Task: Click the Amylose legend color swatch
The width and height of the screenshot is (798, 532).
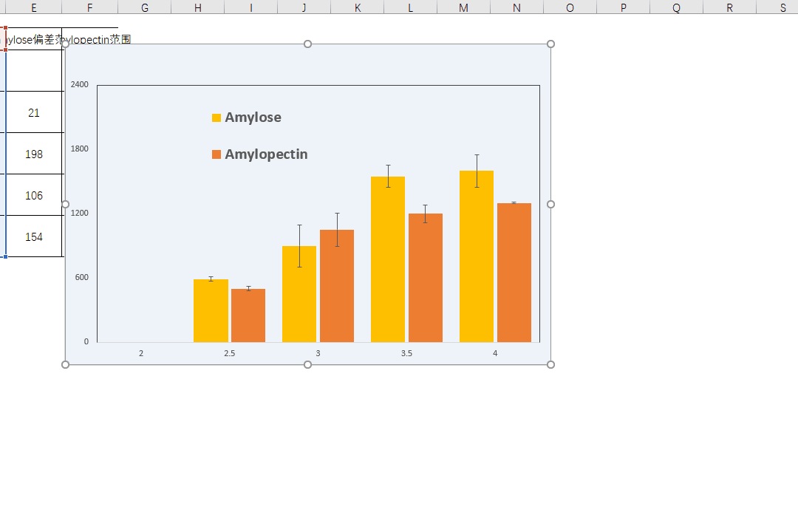Action: pos(216,117)
